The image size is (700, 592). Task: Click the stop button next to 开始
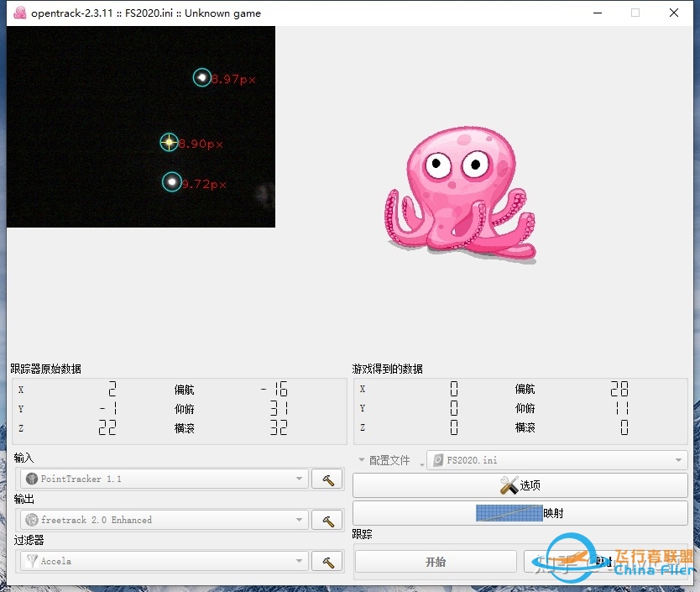pos(604,562)
